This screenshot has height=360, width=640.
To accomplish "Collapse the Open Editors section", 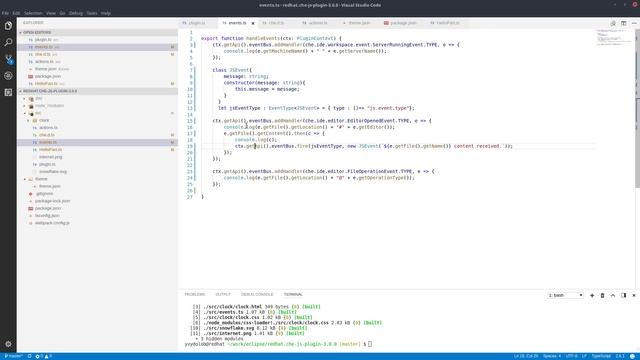I will click(x=97, y=32).
